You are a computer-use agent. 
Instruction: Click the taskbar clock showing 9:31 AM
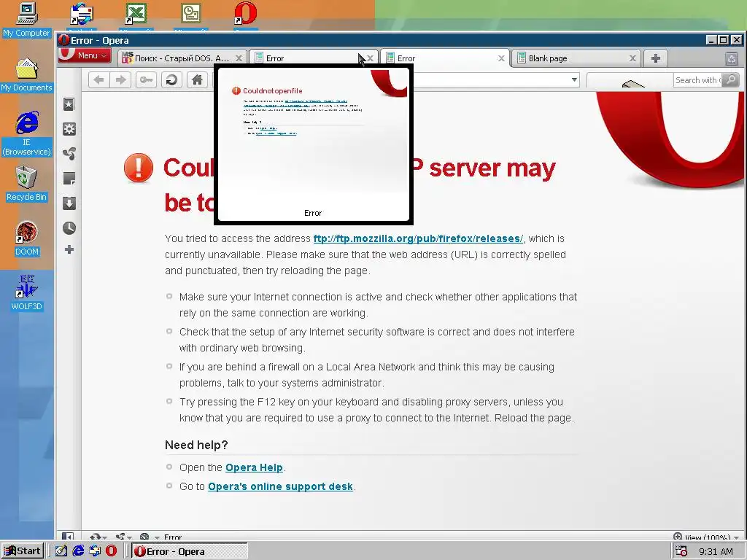[x=716, y=551]
